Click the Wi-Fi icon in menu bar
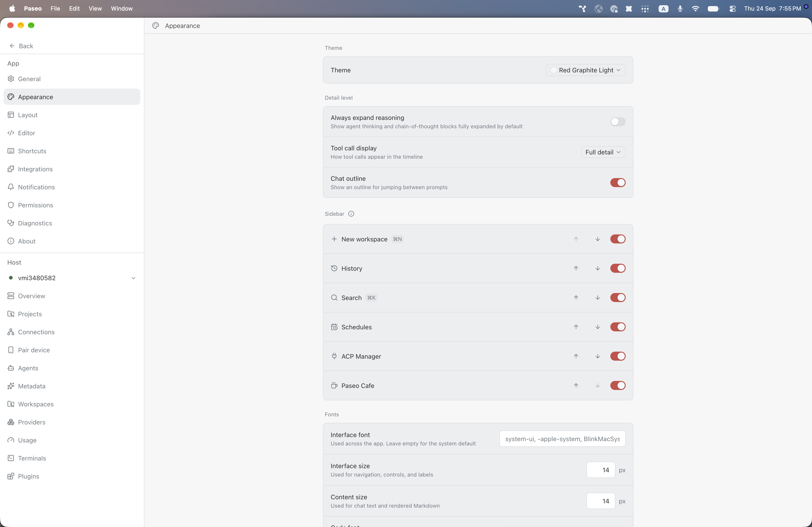 click(x=695, y=9)
